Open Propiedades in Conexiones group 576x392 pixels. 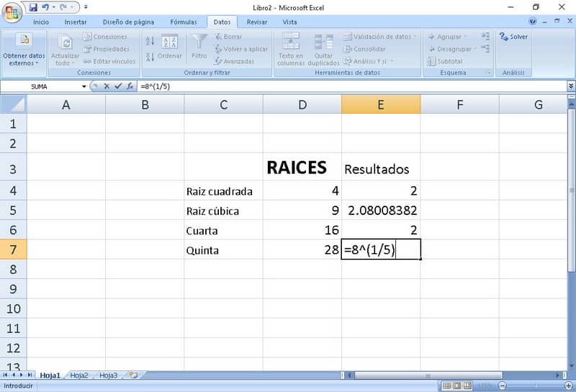(106, 49)
